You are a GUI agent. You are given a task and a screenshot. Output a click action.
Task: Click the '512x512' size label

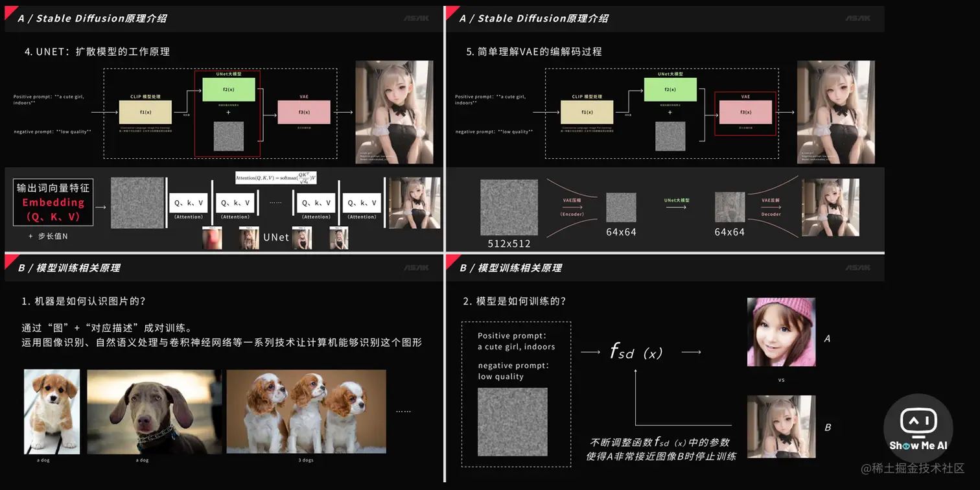pyautogui.click(x=509, y=244)
